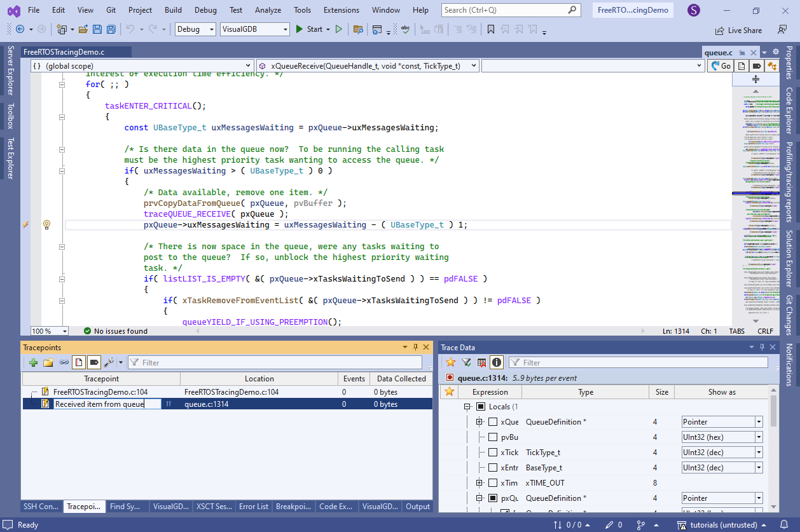Click the lightbulb quick actions icon
800x532 pixels.
pyautogui.click(x=46, y=224)
